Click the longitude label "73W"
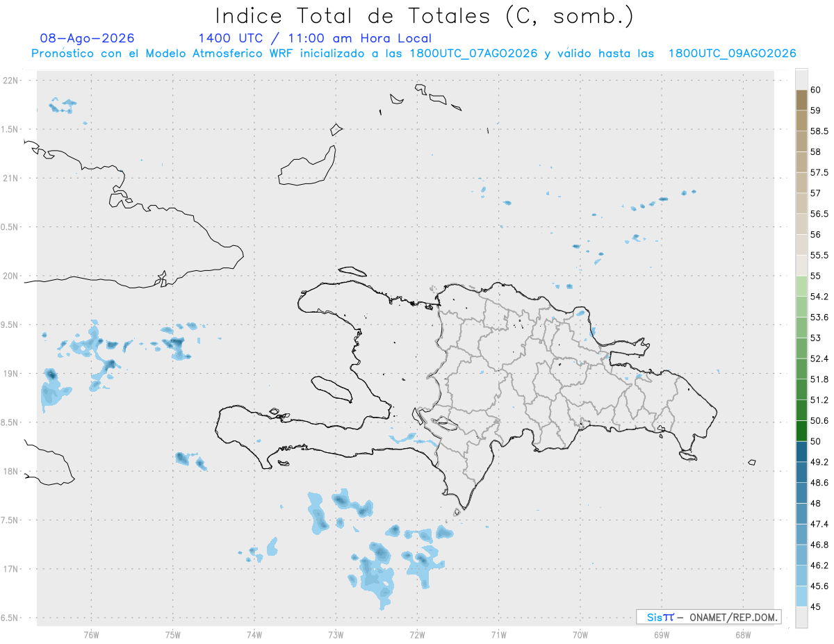 pos(336,634)
